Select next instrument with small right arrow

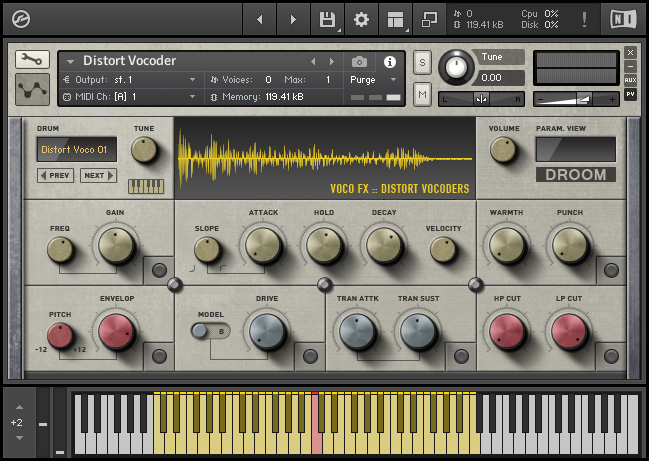pos(332,62)
